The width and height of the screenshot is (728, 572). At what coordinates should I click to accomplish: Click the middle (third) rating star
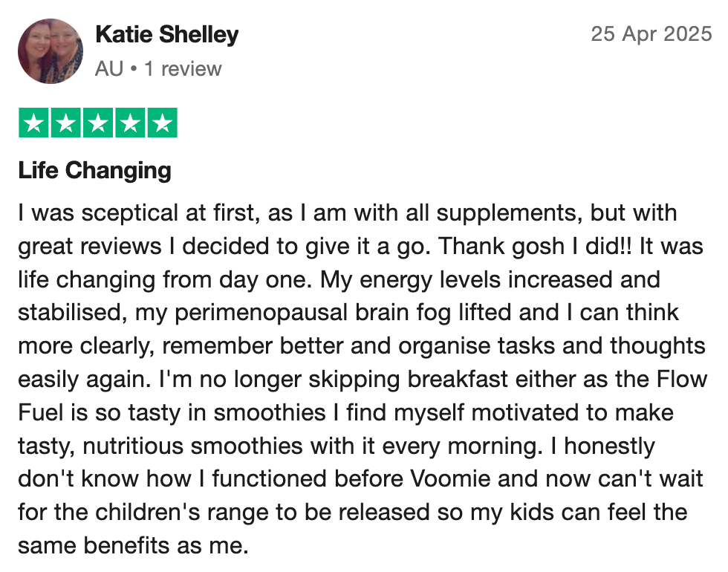click(97, 123)
